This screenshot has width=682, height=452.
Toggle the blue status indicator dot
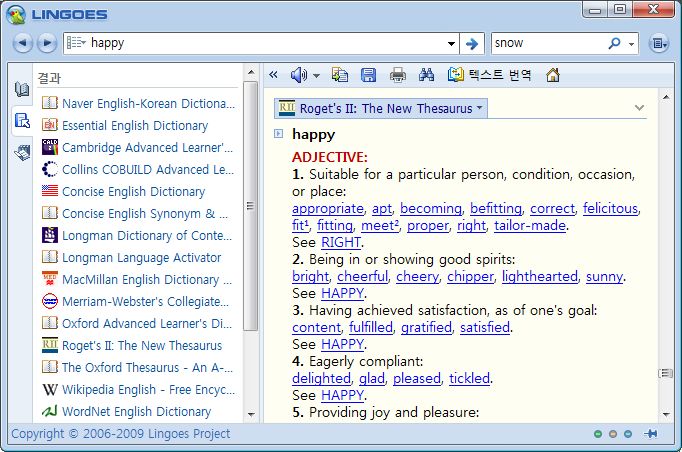[x=628, y=434]
